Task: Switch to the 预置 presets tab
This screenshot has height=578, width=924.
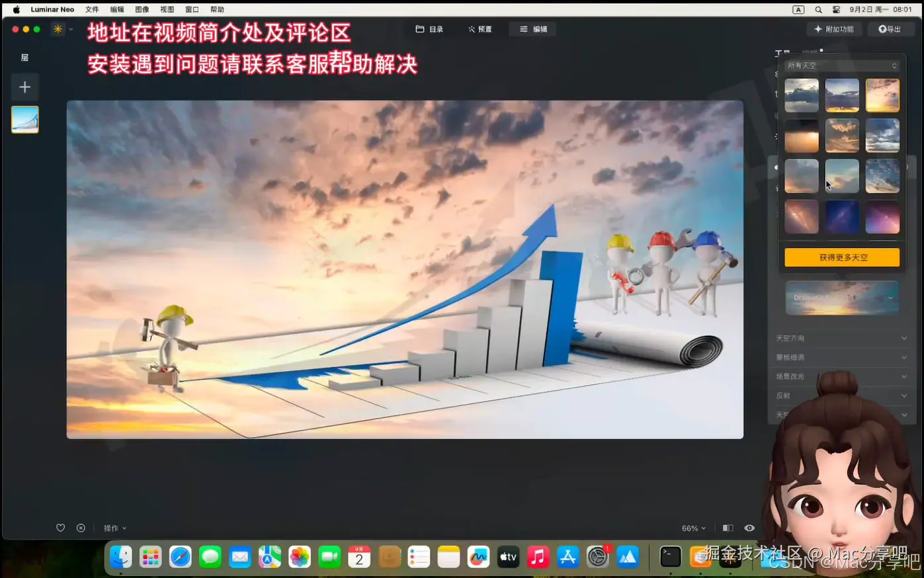Action: coord(480,29)
